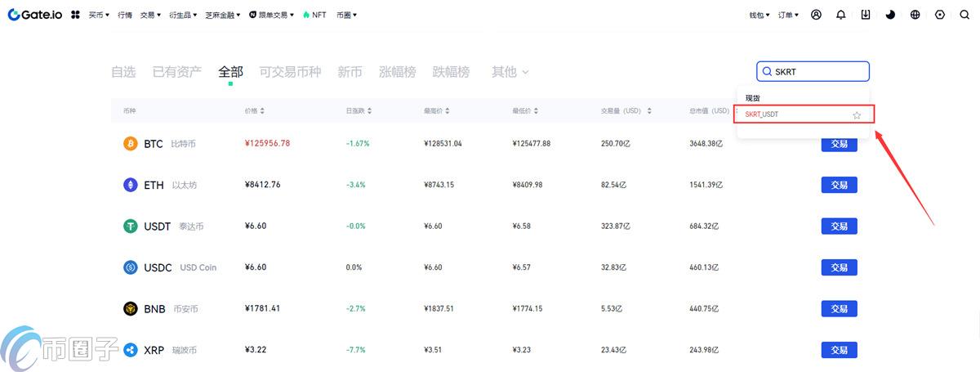Click the magnifier inside the SKRT search box

[x=767, y=72]
